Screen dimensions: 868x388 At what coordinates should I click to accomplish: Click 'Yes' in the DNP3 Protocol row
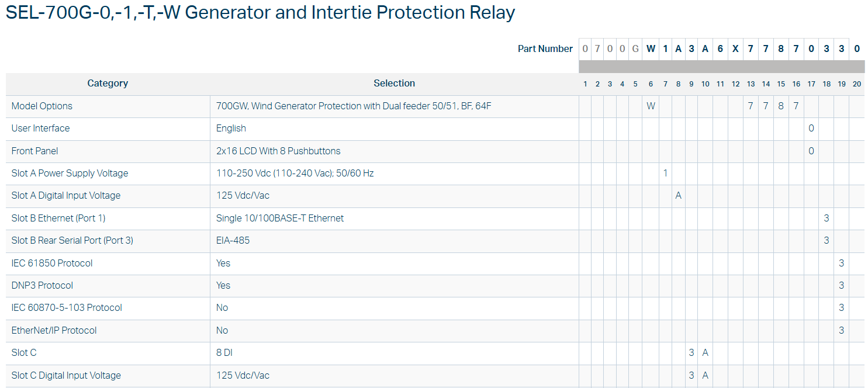223,286
